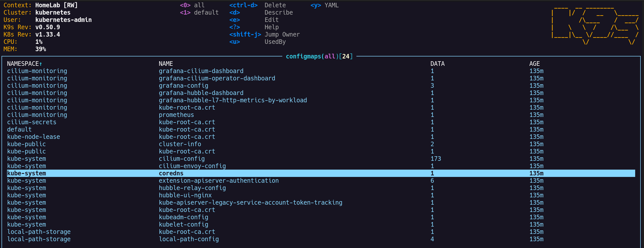Click the highlighted coredns row
644x248 pixels.
click(x=321, y=173)
